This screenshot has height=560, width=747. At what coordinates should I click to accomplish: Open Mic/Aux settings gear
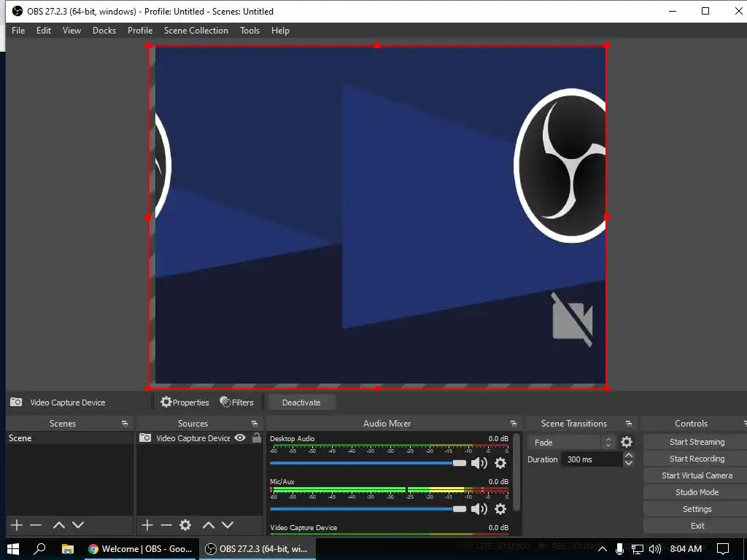500,509
